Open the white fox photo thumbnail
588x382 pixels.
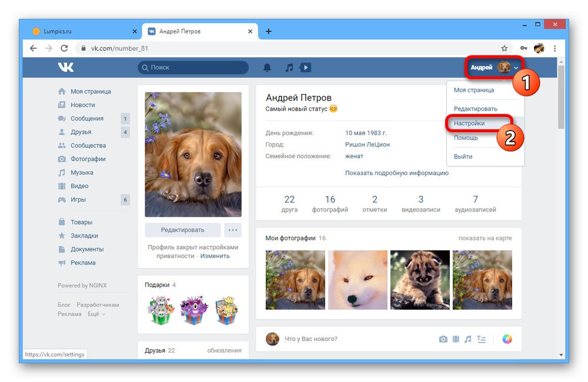[358, 280]
